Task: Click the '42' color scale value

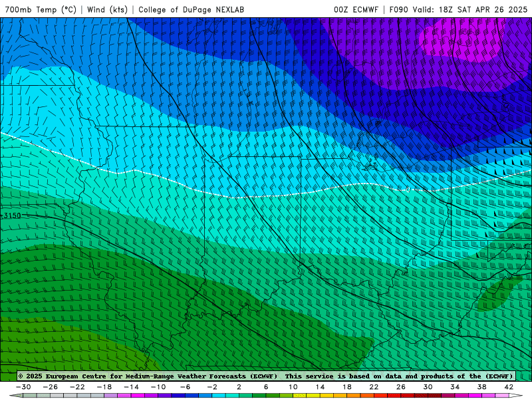Action: pyautogui.click(x=509, y=387)
